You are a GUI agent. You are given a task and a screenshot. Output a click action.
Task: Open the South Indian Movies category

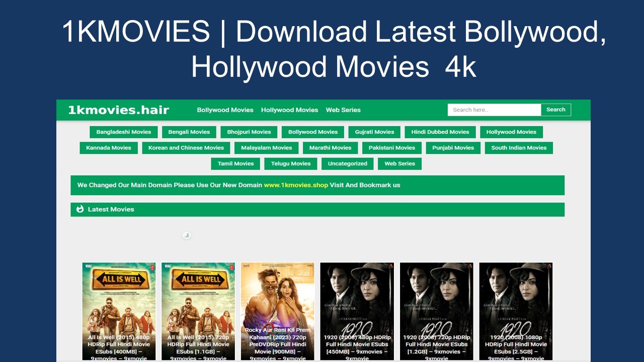(x=519, y=148)
